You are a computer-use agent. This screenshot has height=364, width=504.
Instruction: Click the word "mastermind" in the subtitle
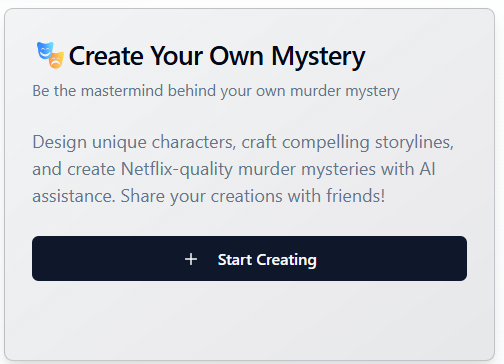[x=122, y=91]
